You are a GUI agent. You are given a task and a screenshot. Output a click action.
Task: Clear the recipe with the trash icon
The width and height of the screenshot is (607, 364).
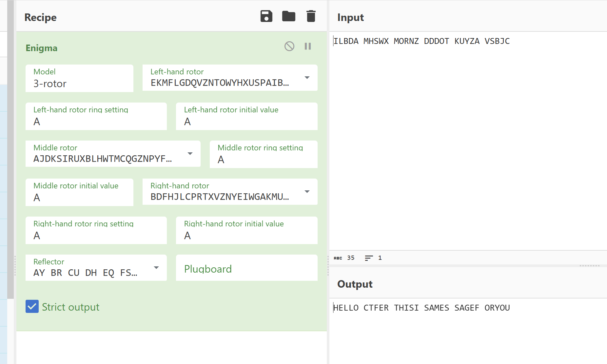point(311,16)
